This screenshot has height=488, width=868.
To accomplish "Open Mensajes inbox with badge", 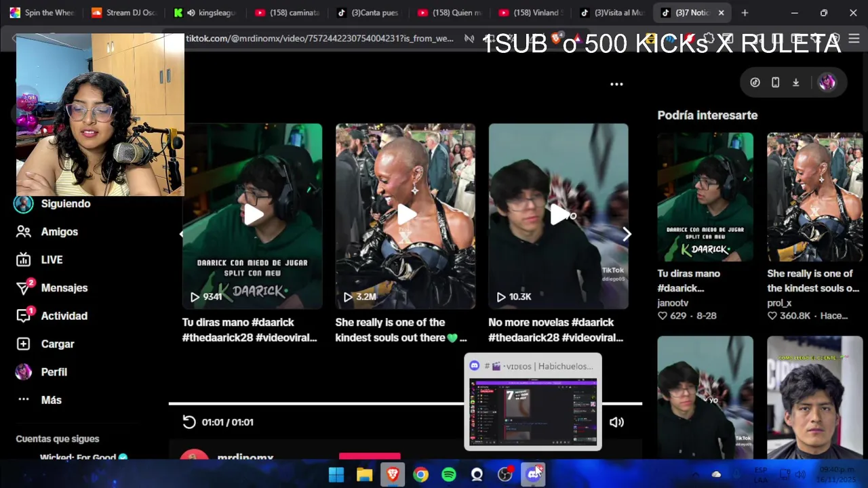I will pyautogui.click(x=52, y=288).
